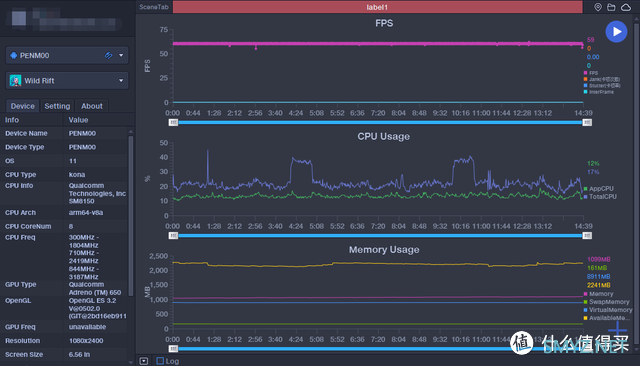This screenshot has width=640, height=366.
Task: Click the Wild Rift app icon
Action: [x=16, y=80]
